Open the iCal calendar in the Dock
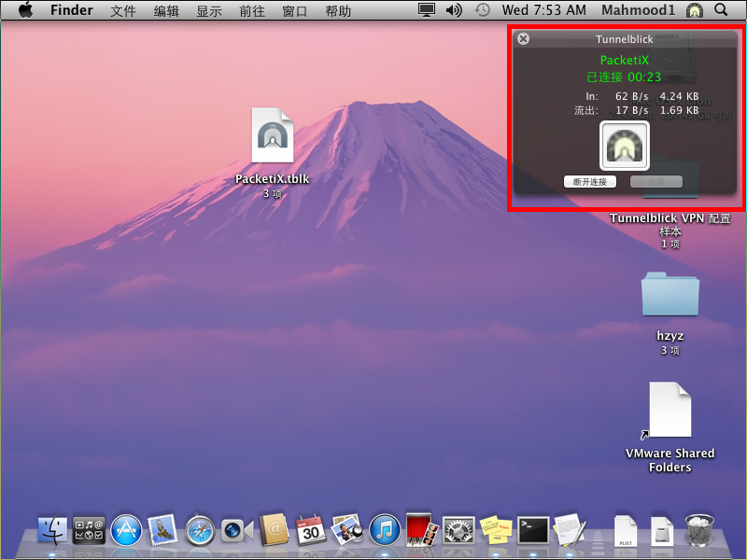The height and width of the screenshot is (560, 747). [x=311, y=530]
